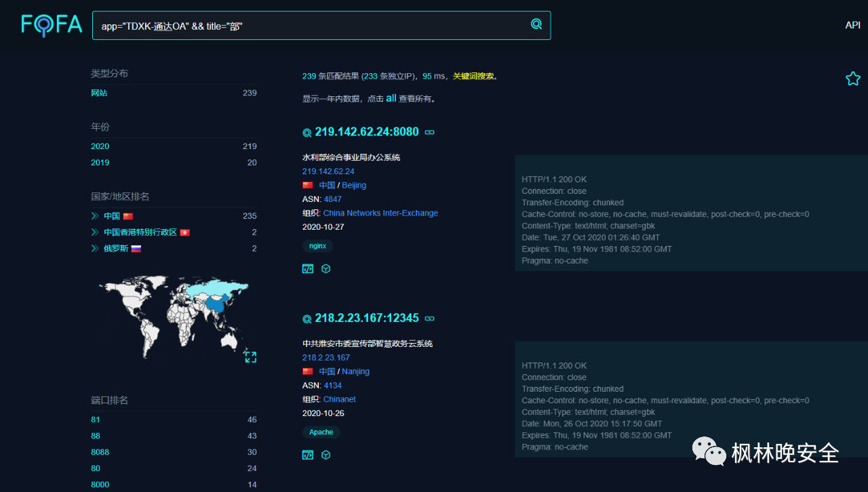The image size is (868, 492).
Task: Open result 219.142.62.24:8080
Action: click(367, 131)
